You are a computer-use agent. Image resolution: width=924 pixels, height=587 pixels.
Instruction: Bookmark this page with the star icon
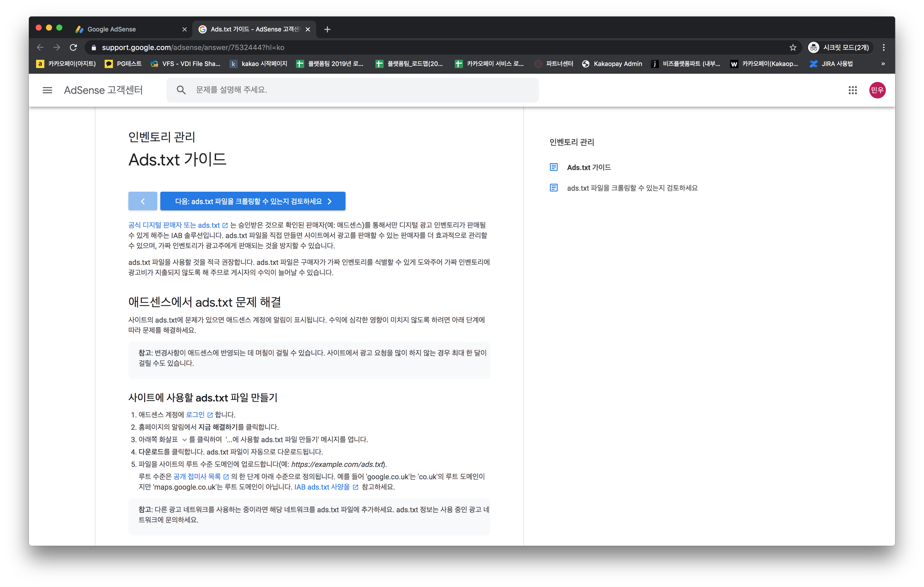pyautogui.click(x=793, y=48)
